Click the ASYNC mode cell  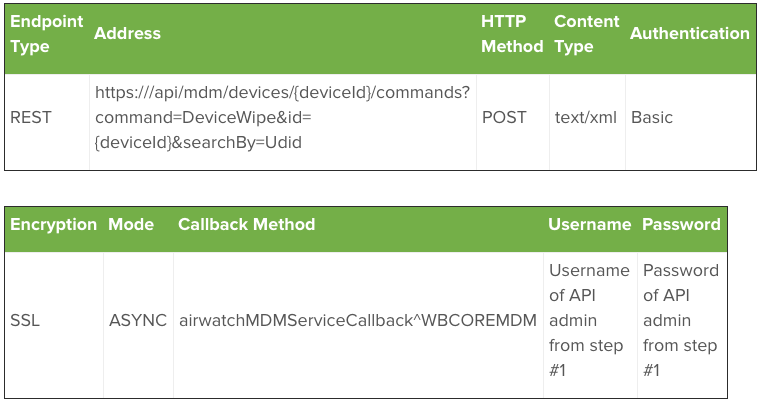tap(138, 320)
